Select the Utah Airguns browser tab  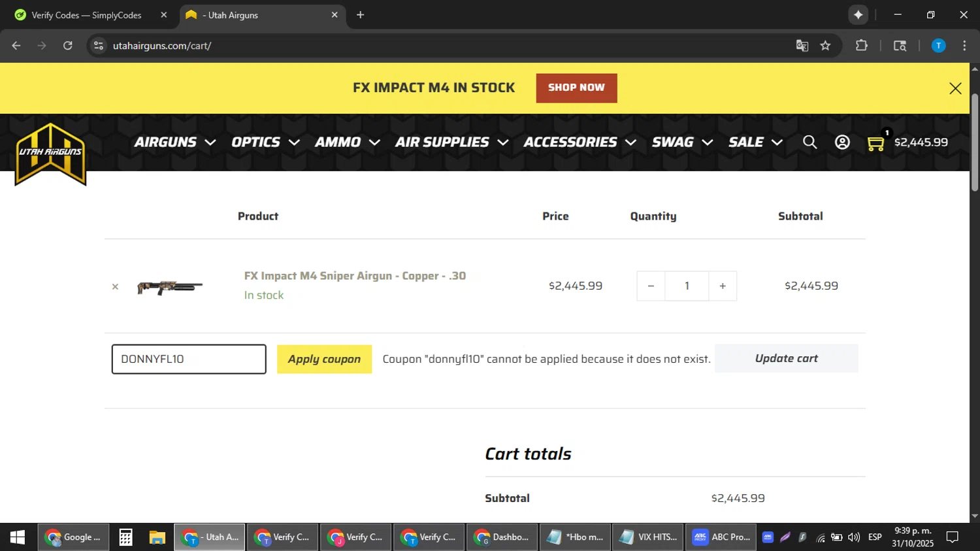click(261, 15)
